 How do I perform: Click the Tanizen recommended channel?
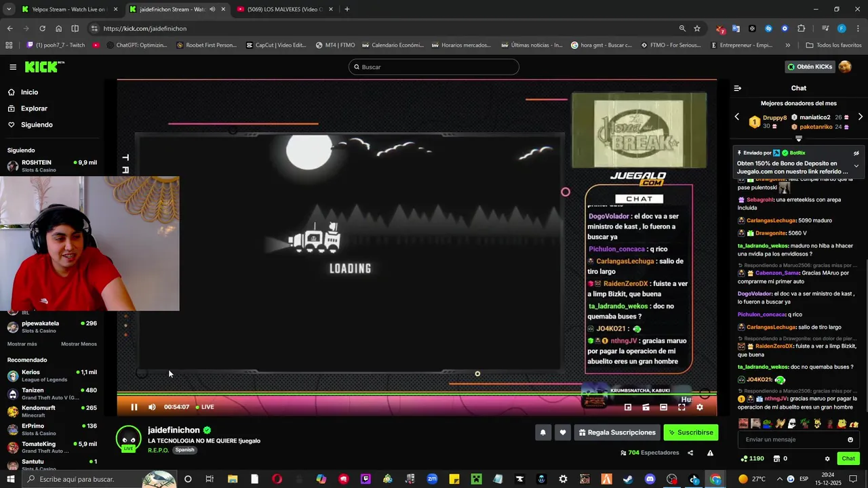click(52, 394)
